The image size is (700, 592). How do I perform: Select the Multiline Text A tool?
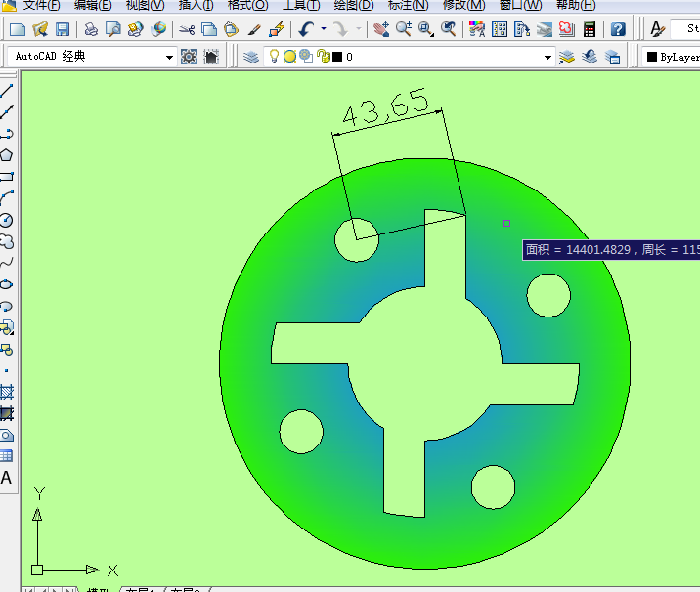coord(7,478)
